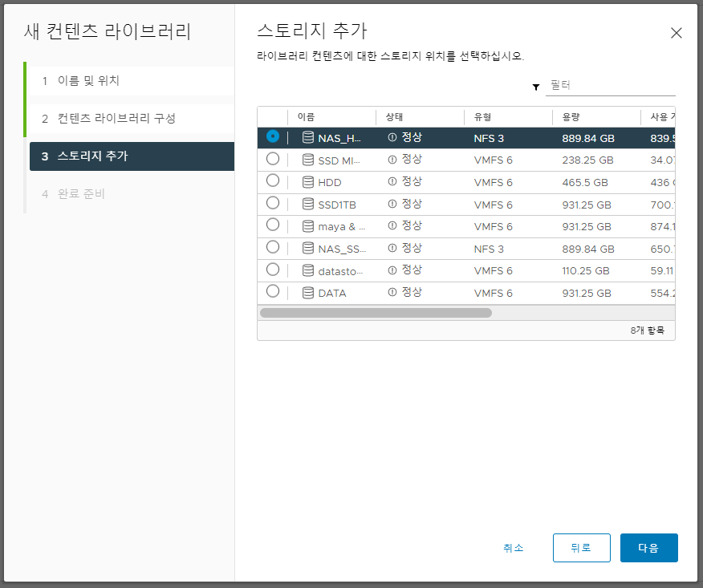Screen dimensions: 703x588
Task: Click the datastore icon beside SSD MI...
Action: 308,160
